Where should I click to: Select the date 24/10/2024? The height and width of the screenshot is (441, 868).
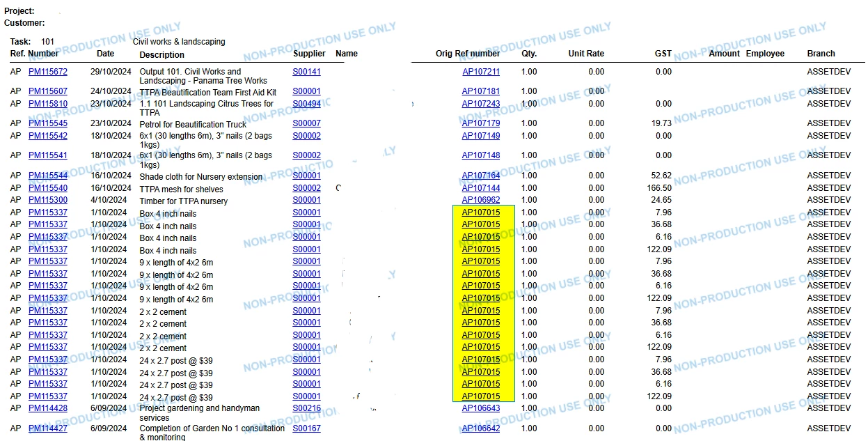pyautogui.click(x=111, y=91)
